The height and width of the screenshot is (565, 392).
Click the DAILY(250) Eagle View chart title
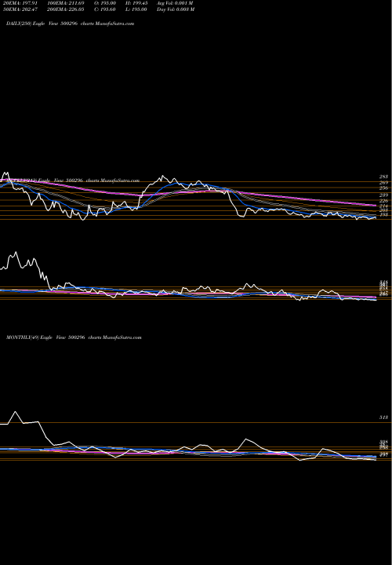pyautogui.click(x=71, y=24)
